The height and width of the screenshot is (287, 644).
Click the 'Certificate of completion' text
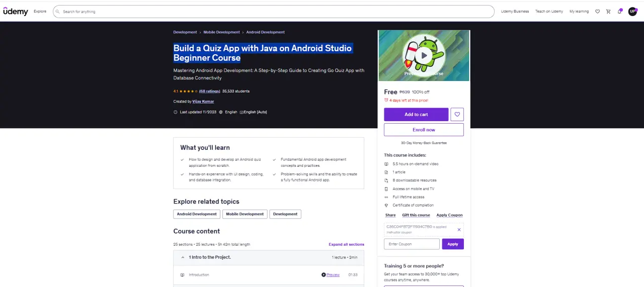click(413, 205)
